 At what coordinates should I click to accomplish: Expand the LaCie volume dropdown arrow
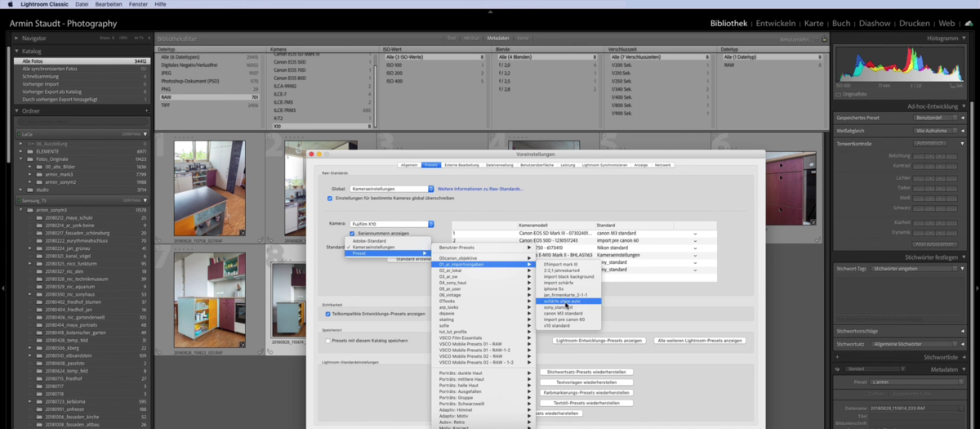point(145,133)
